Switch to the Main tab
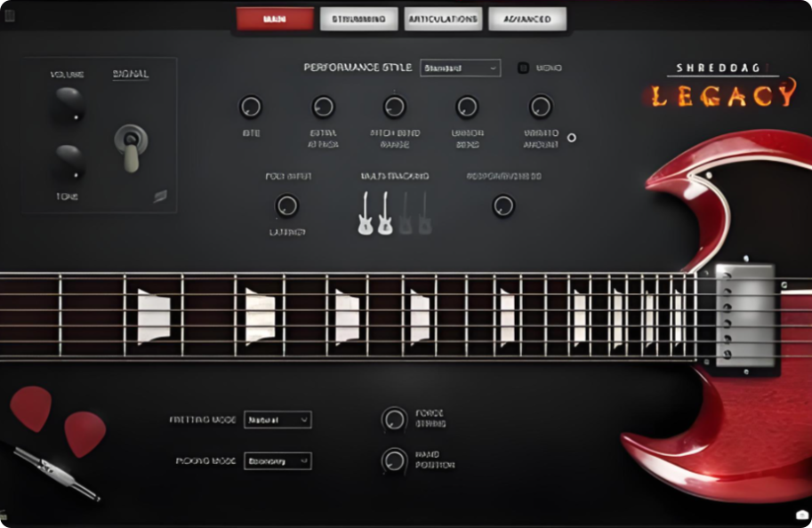 (275, 20)
